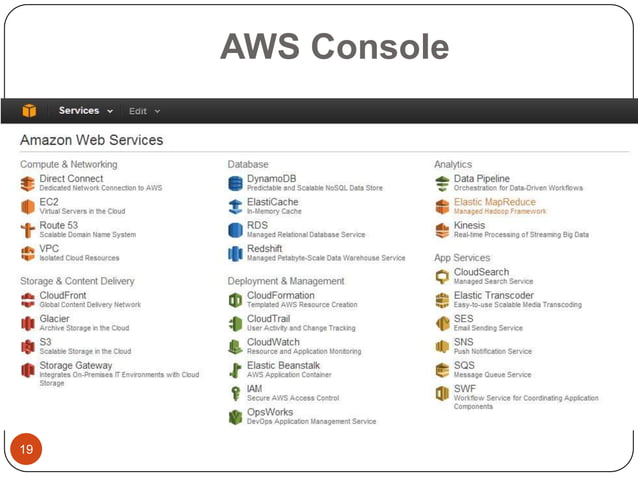Viewport: 638px width, 478px height.
Task: Select the Elastic Transcoder link
Action: tap(494, 295)
